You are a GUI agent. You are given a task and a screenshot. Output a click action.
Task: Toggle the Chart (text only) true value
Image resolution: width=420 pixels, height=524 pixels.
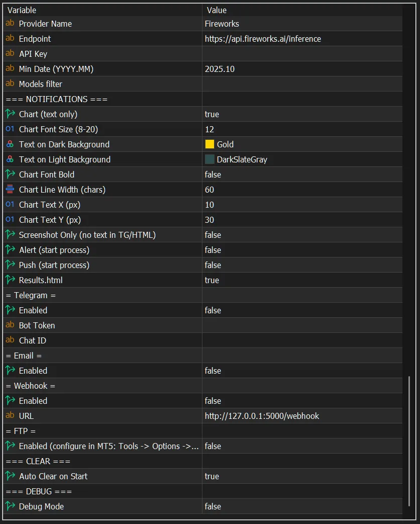[x=302, y=114]
